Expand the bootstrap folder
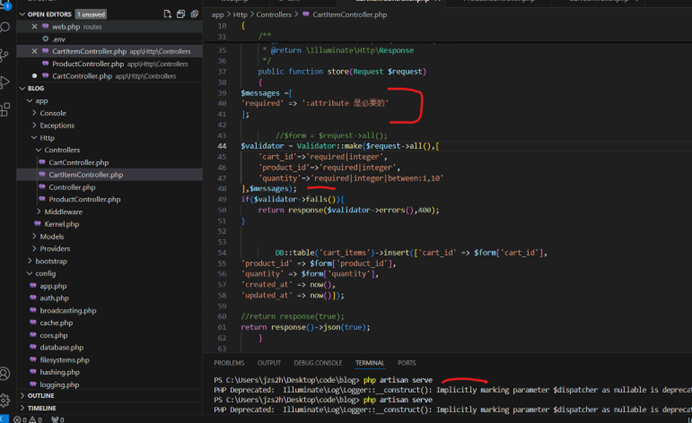This screenshot has width=692, height=423. tap(30, 261)
